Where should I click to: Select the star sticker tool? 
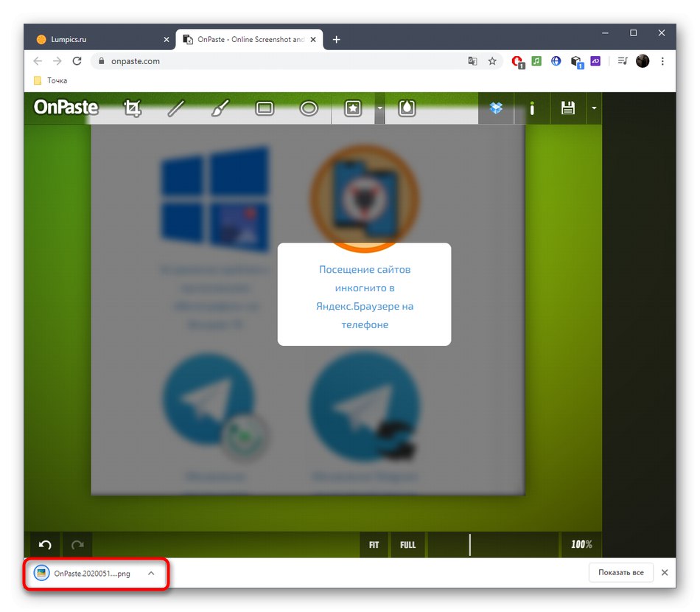(x=352, y=108)
